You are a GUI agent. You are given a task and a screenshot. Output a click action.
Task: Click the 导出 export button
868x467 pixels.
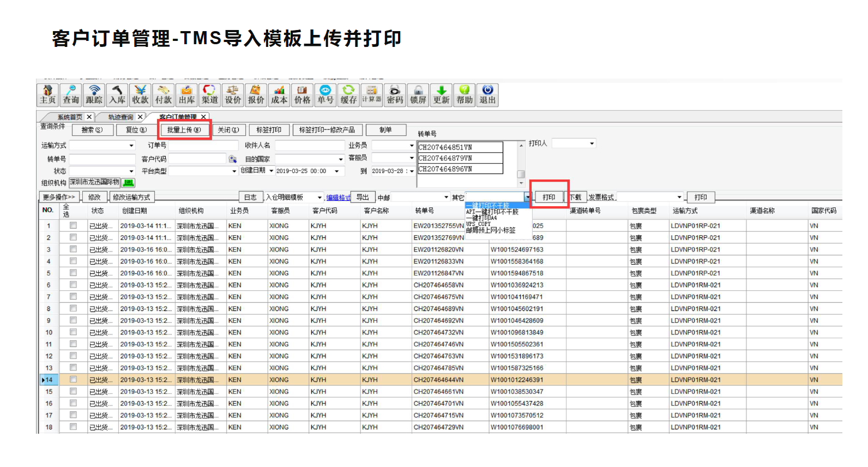point(363,197)
